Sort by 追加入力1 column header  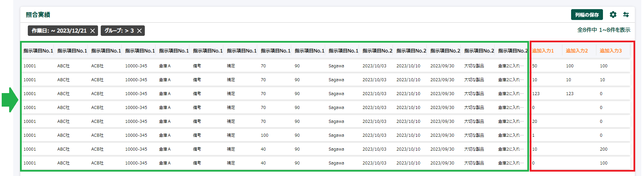543,51
